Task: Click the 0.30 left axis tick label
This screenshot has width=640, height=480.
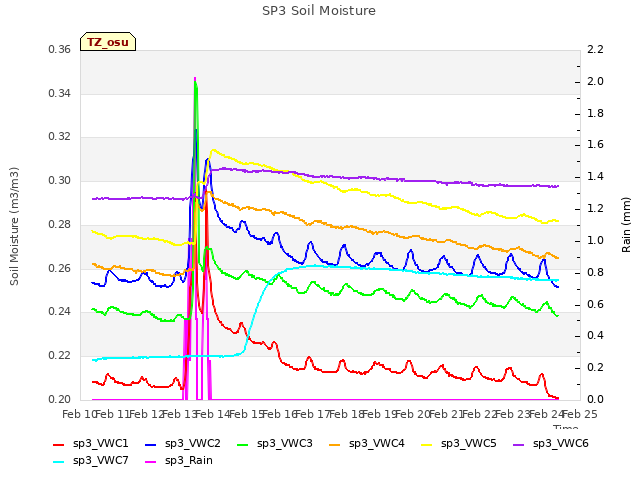Action: coord(60,180)
